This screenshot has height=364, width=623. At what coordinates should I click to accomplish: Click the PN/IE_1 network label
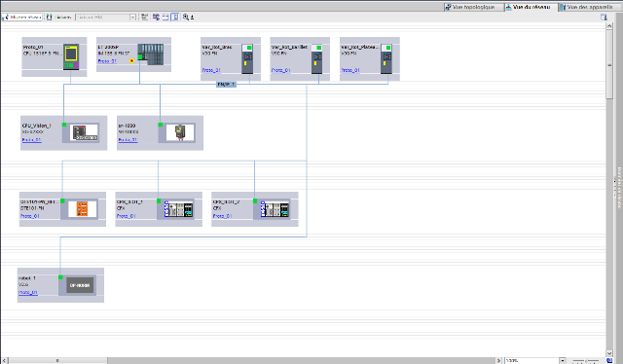click(226, 85)
